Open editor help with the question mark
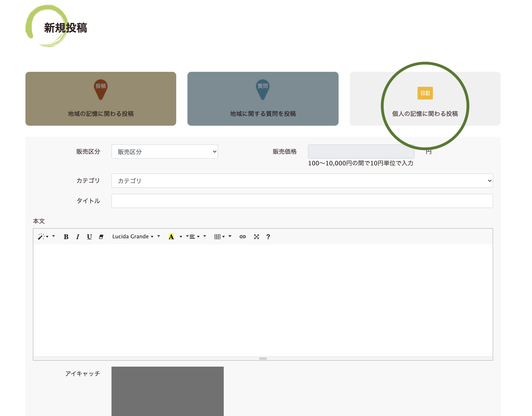532x416 pixels. coord(268,236)
